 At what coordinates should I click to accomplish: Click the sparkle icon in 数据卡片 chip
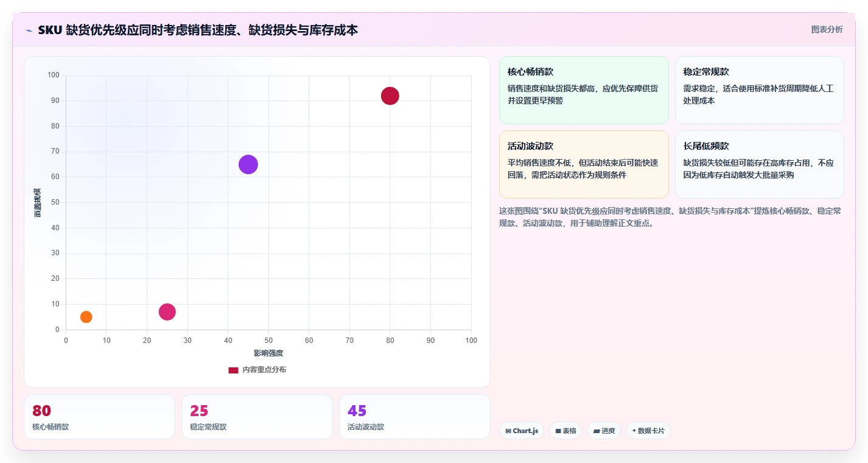(634, 431)
